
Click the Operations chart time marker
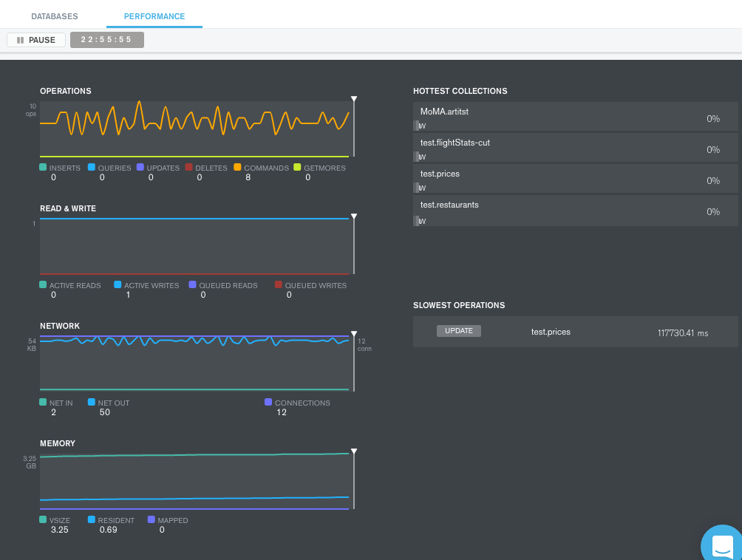(x=354, y=99)
